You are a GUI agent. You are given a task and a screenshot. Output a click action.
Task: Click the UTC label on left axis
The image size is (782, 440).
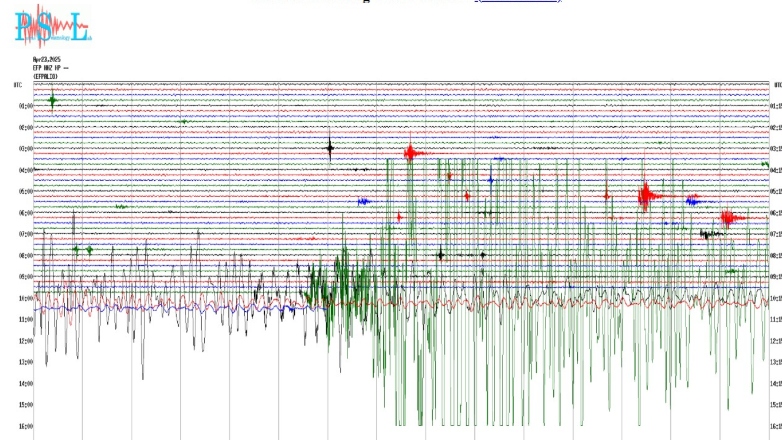coord(18,86)
